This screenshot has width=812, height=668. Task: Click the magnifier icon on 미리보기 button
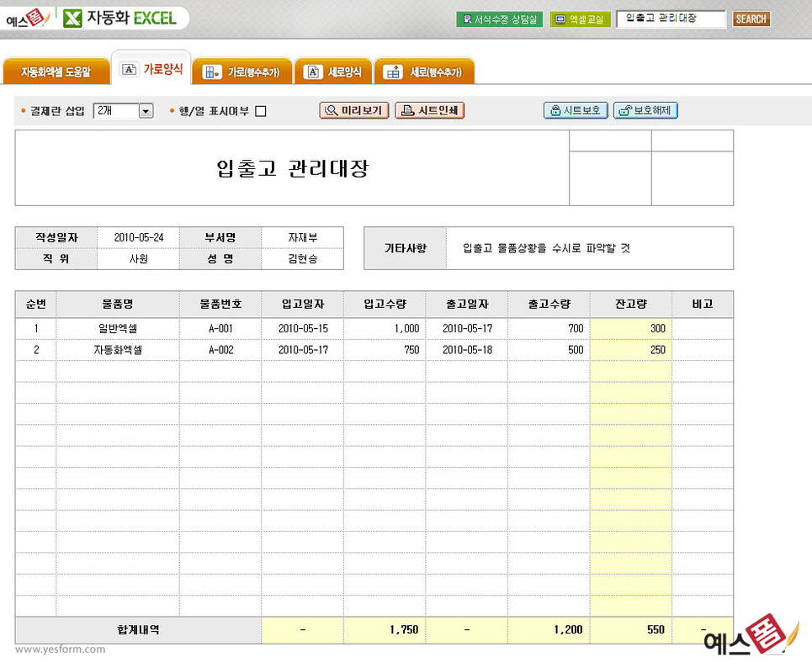point(331,110)
